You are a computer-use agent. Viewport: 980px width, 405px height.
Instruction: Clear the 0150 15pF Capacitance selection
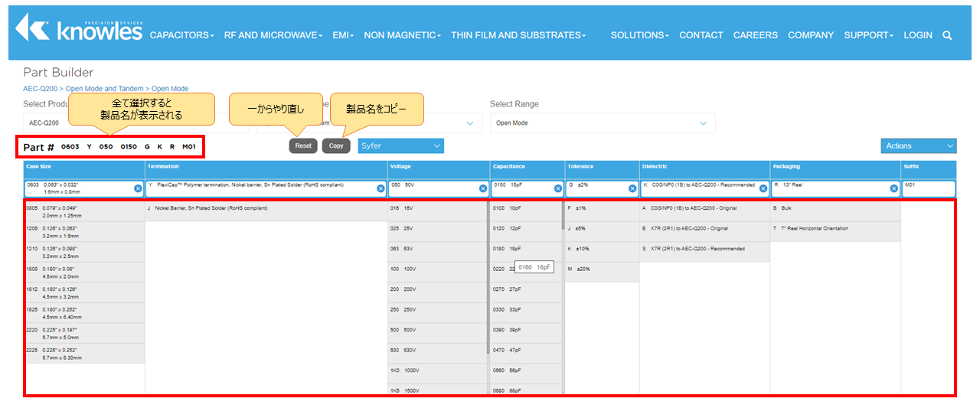(559, 188)
